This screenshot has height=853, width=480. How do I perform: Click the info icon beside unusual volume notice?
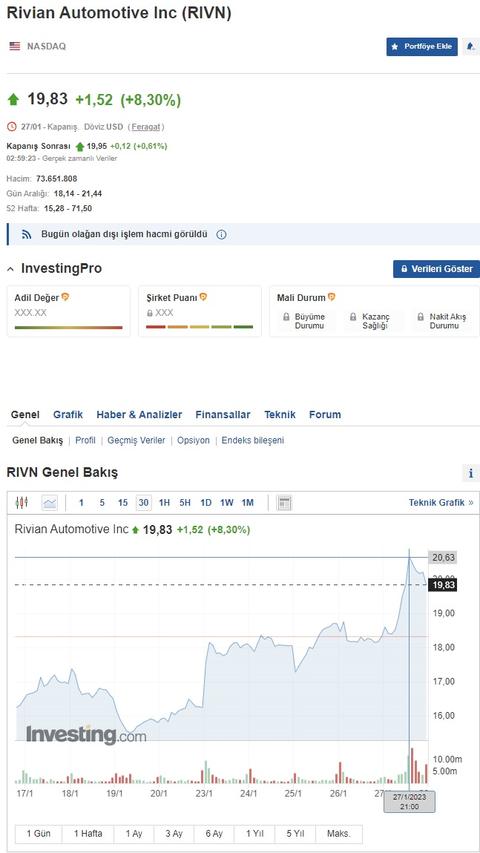tap(221, 234)
